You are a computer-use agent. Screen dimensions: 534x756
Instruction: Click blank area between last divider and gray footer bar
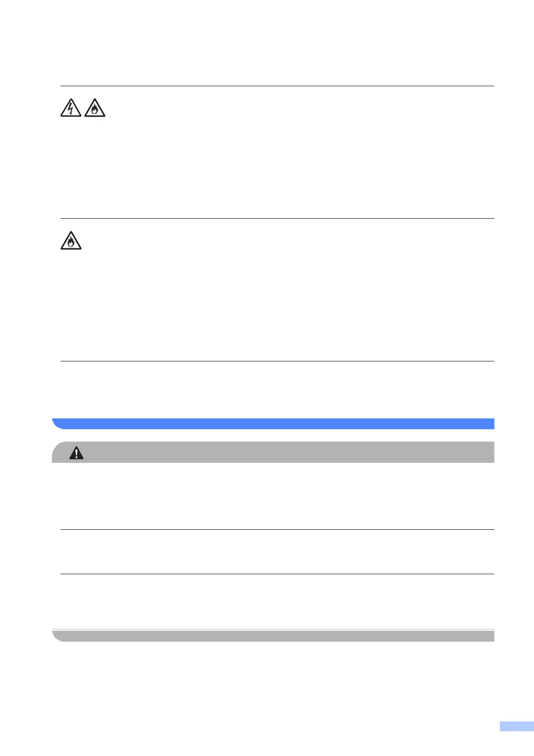[x=277, y=602]
